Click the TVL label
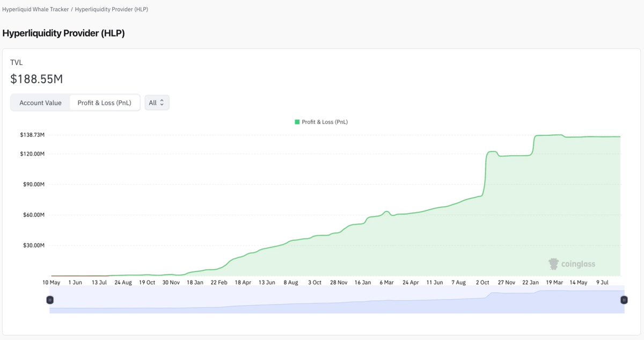Screen dimensions: 644x340 point(17,62)
